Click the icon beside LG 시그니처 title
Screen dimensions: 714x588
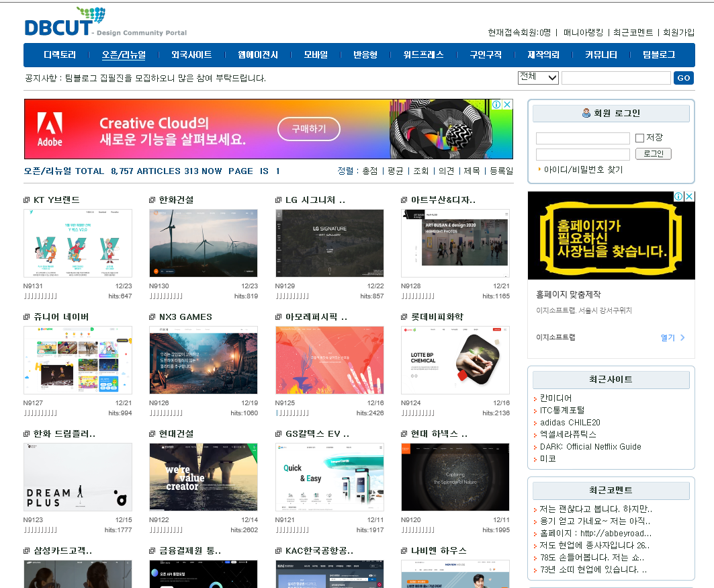tap(278, 200)
